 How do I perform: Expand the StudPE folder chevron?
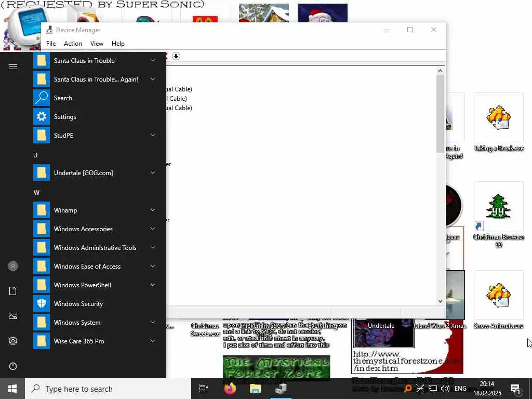(x=153, y=135)
